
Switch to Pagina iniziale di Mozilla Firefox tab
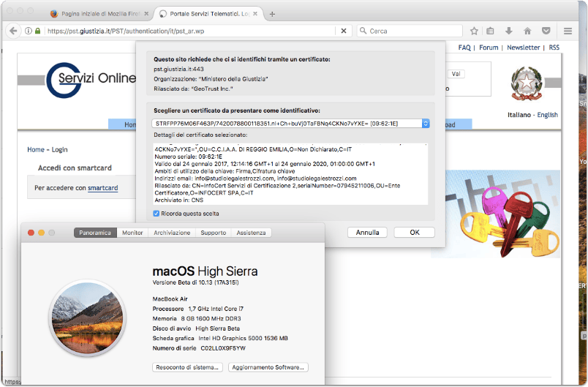tap(99, 13)
